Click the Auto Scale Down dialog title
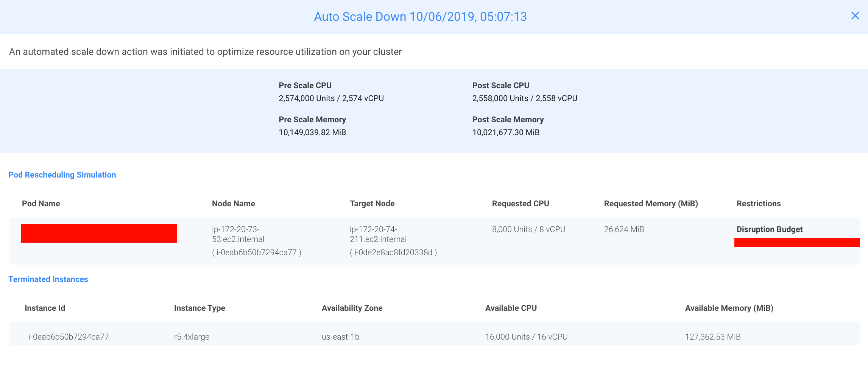The width and height of the screenshot is (868, 371). tap(420, 17)
